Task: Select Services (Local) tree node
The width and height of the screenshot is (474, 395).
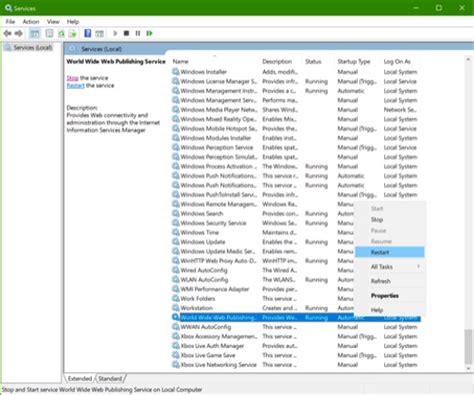Action: 33,48
